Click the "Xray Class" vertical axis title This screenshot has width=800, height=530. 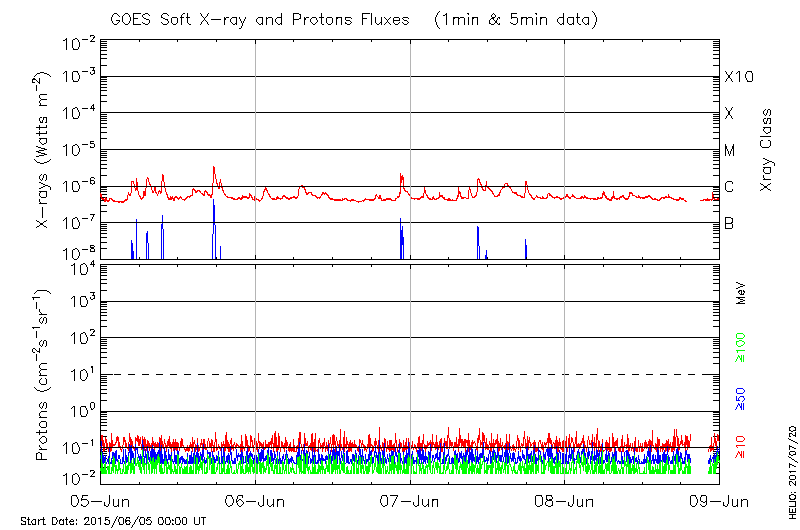767,150
